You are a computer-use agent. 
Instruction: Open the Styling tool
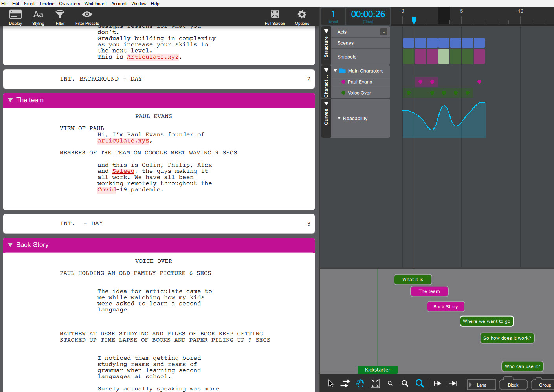(38, 15)
